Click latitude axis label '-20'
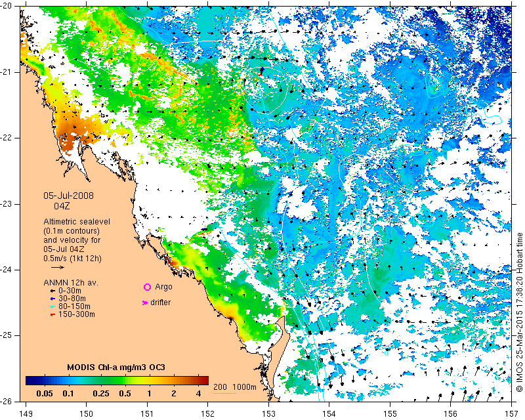The image size is (525, 420). click(x=7, y=7)
